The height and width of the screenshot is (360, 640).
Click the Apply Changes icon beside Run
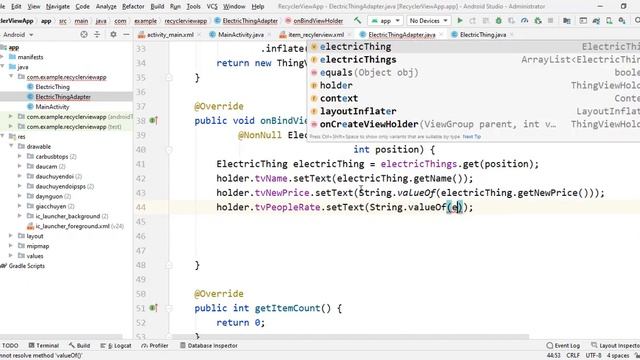(472, 20)
